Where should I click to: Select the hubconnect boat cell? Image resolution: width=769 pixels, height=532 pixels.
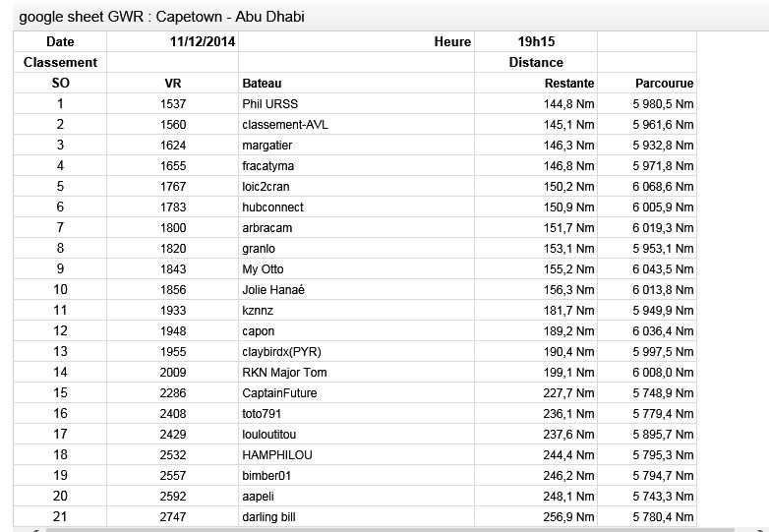[x=272, y=207]
